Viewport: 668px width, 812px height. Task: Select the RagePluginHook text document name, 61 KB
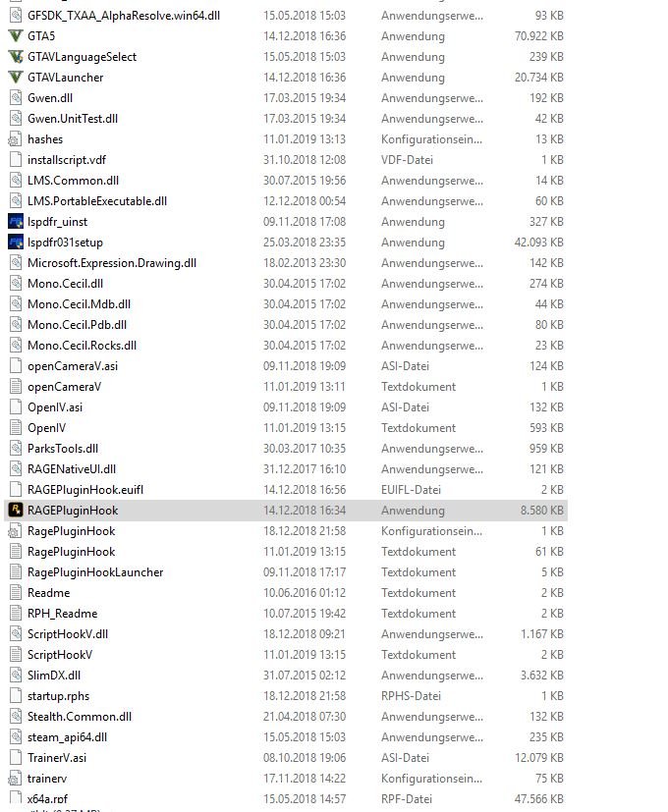72,552
